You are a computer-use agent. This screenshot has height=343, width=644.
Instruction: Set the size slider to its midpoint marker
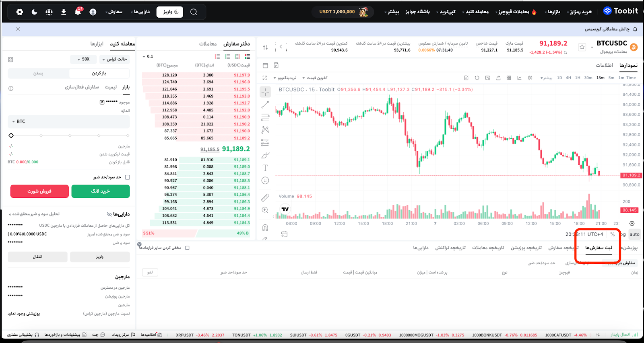click(x=70, y=136)
